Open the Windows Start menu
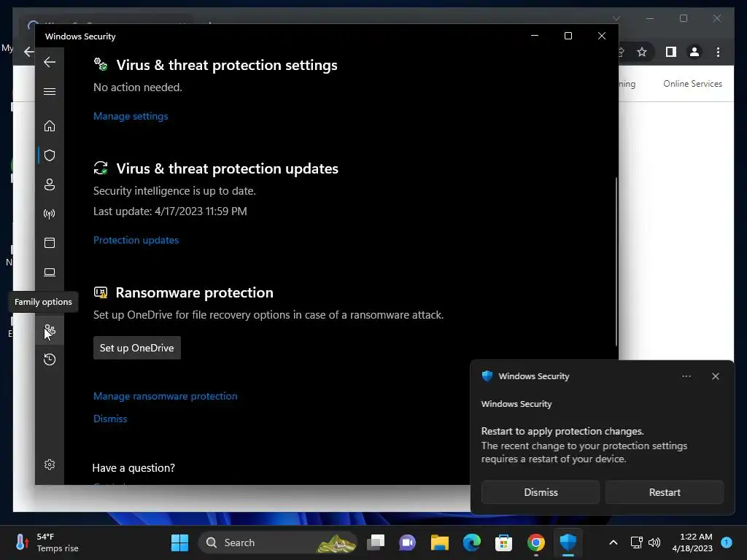 point(179,542)
